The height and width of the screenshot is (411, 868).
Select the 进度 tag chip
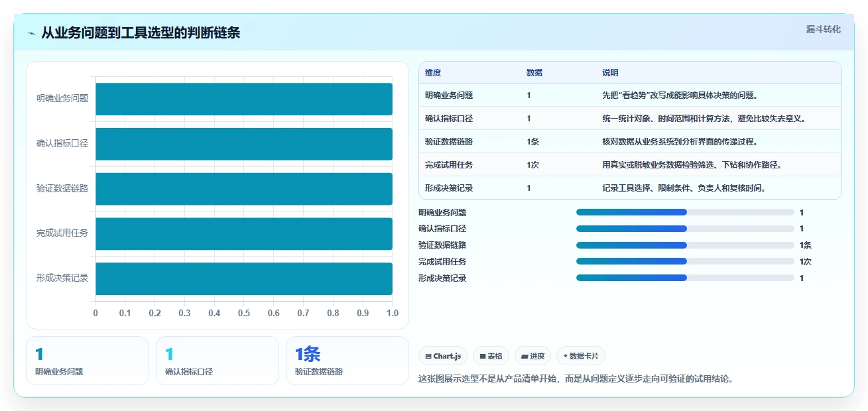[x=532, y=356]
